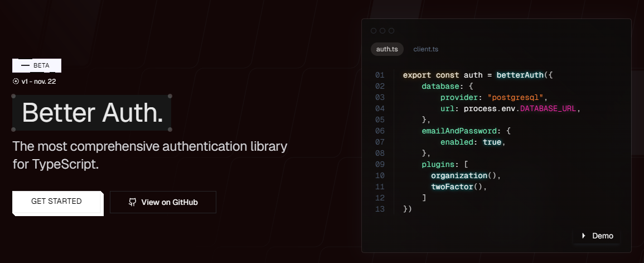Image resolution: width=644 pixels, height=263 pixels.
Task: Click line number 13 in code gutter
Action: (380, 209)
